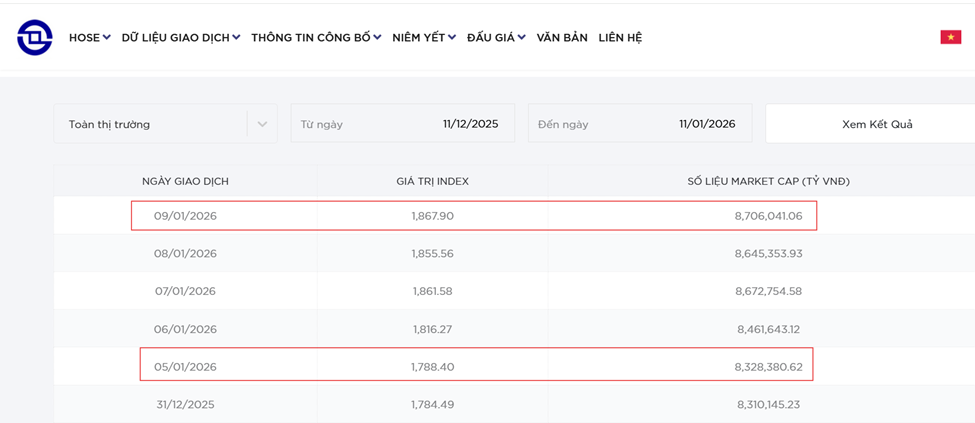
Task: Open the Niêm Yết menu
Action: coord(424,38)
